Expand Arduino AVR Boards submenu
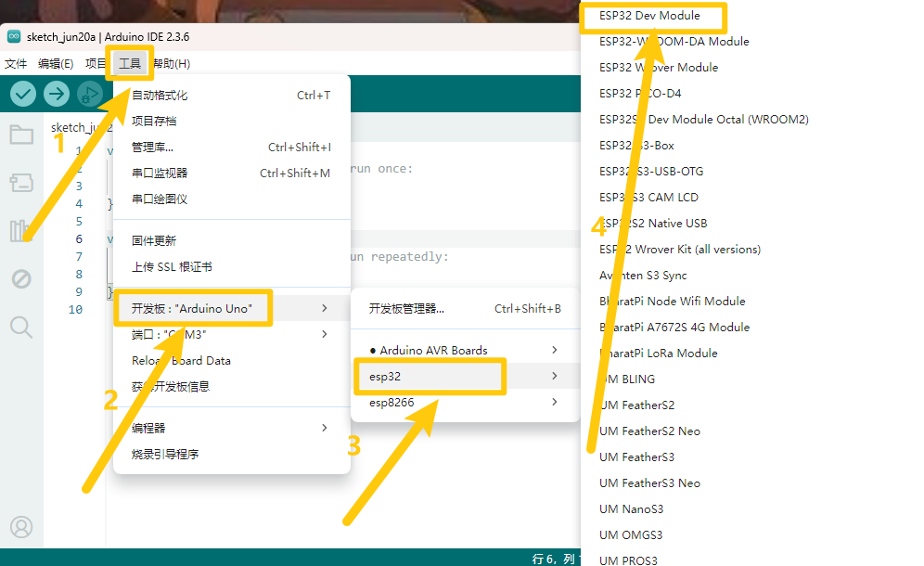This screenshot has height=566, width=924. 465,350
